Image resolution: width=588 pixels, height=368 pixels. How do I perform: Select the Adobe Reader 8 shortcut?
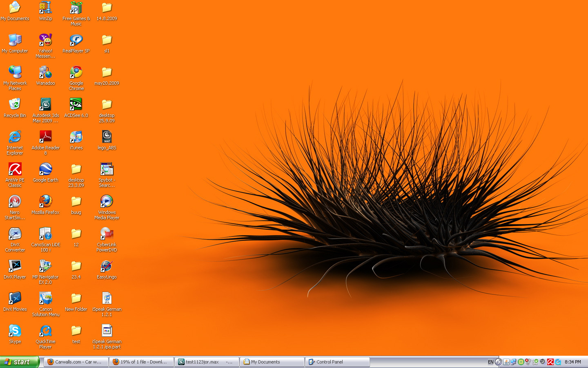click(45, 137)
